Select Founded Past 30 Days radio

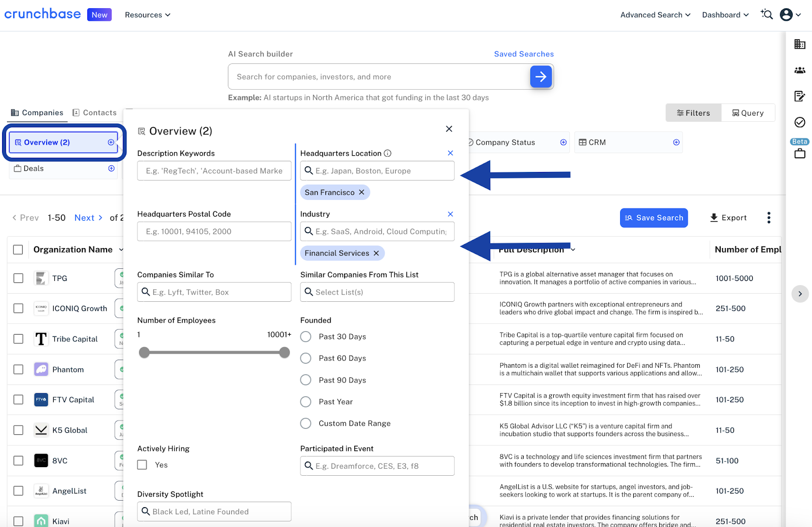[x=306, y=337]
